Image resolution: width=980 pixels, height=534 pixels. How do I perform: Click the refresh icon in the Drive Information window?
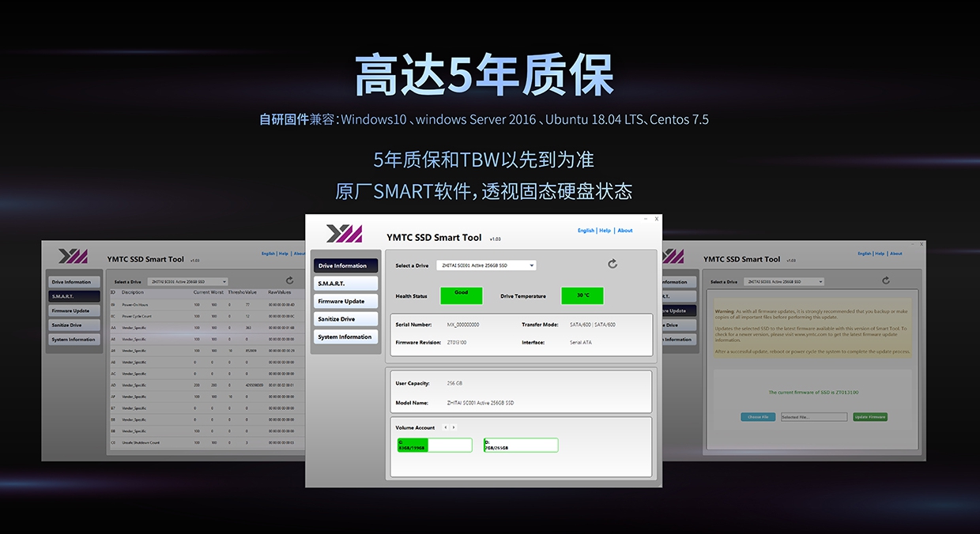coord(612,264)
